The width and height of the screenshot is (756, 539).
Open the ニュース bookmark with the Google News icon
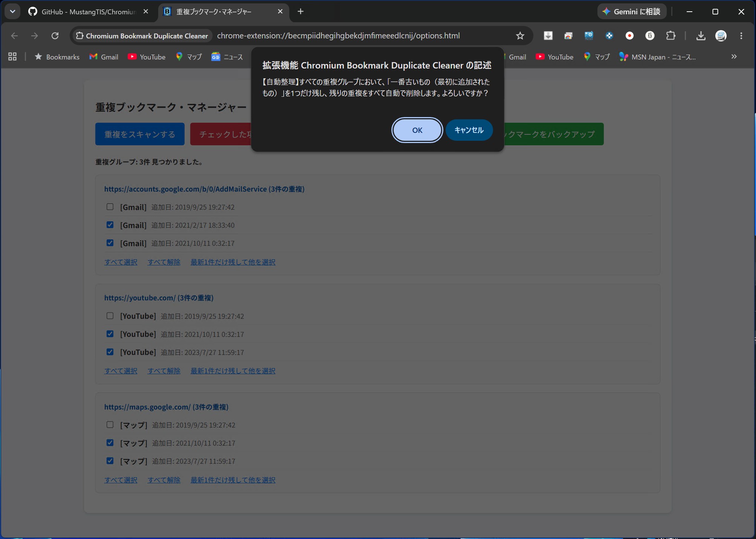(x=227, y=57)
